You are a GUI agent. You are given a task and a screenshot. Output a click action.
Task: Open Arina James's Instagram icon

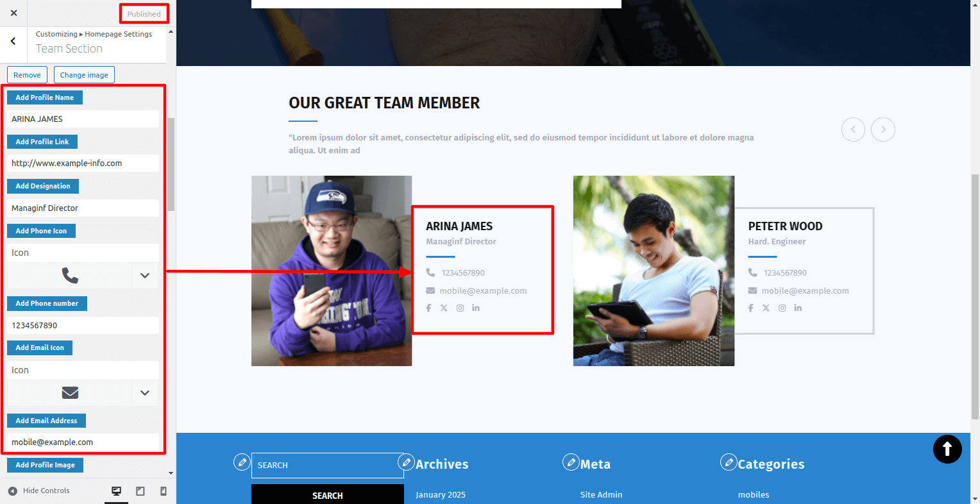[460, 308]
